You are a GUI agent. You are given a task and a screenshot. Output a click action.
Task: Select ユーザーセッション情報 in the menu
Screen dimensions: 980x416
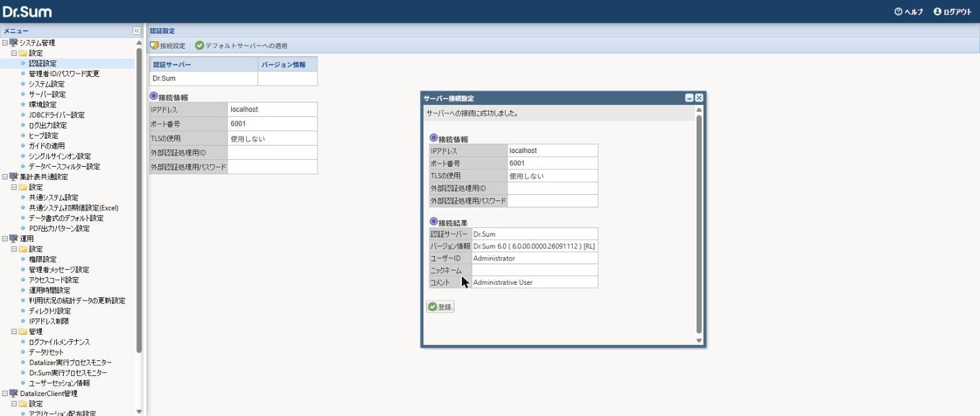[x=59, y=384]
